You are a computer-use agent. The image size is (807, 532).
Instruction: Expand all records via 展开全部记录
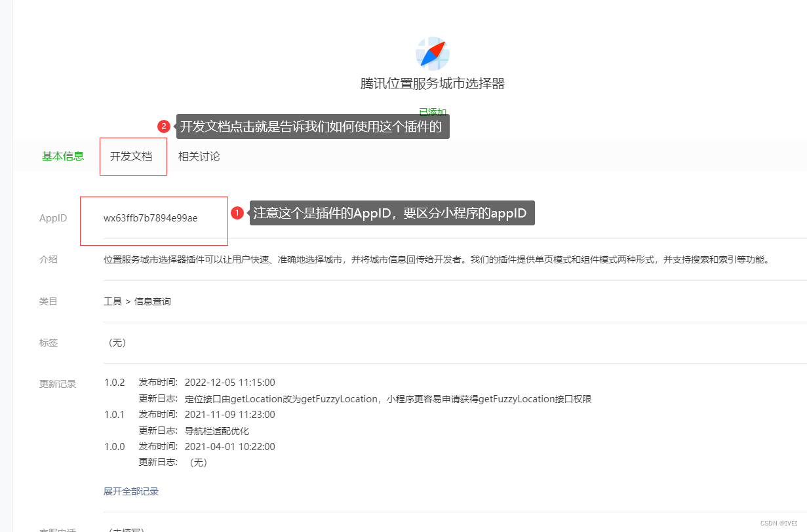[x=131, y=491]
